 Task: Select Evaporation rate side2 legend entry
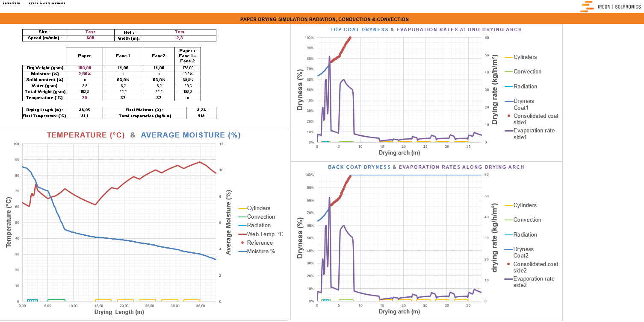click(x=529, y=282)
